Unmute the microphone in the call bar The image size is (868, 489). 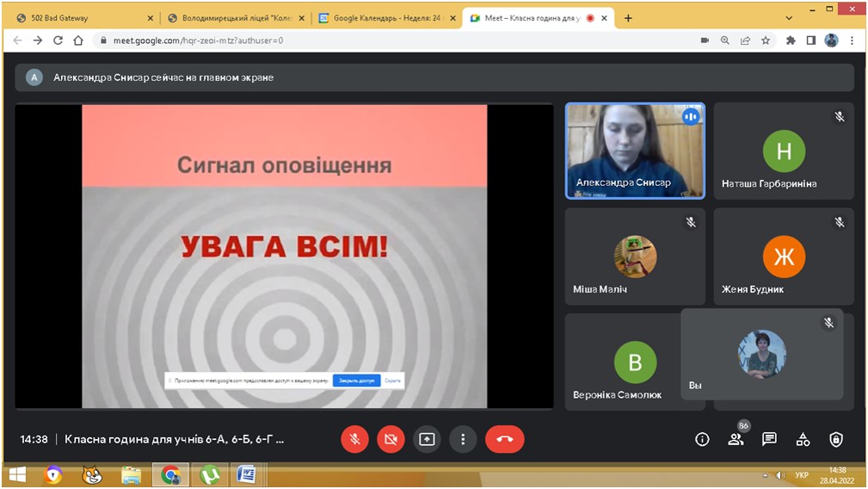pos(354,439)
